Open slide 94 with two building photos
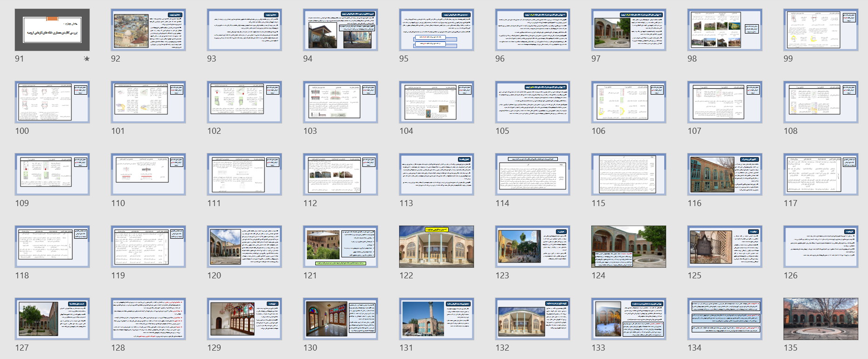Viewport: 868px width, 359px height. coord(340,30)
